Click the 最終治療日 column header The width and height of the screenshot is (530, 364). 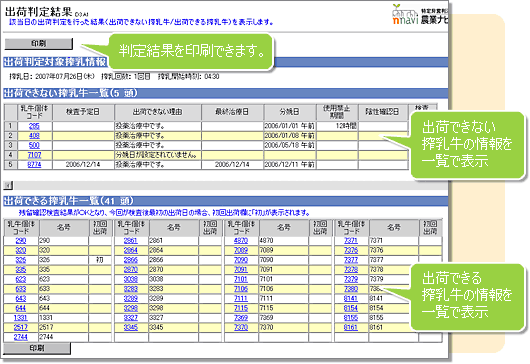[232, 112]
